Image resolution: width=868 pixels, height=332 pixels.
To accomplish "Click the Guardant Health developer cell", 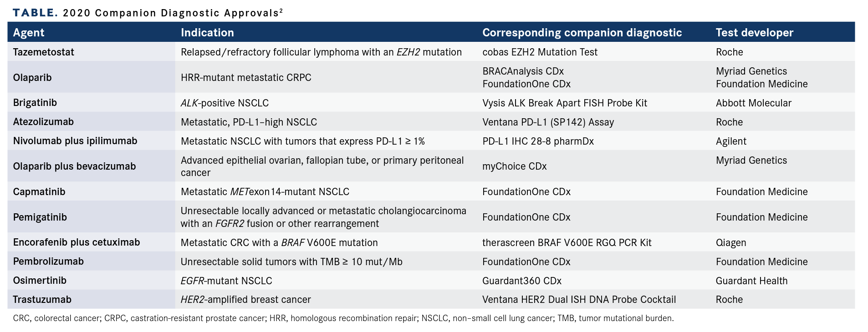I will tap(751, 281).
